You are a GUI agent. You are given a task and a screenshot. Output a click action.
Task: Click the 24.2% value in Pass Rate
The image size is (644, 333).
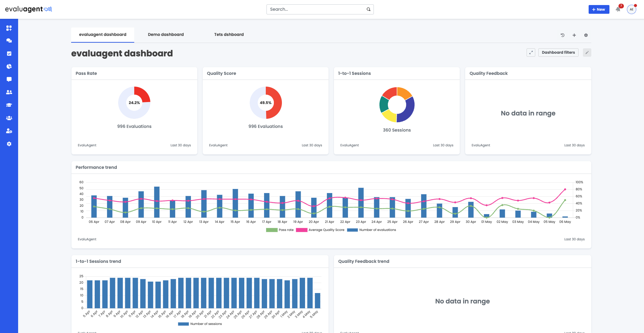click(x=134, y=103)
